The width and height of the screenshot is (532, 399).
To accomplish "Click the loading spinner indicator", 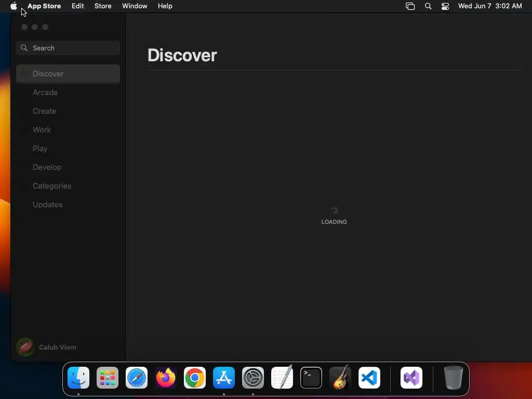I will click(334, 210).
